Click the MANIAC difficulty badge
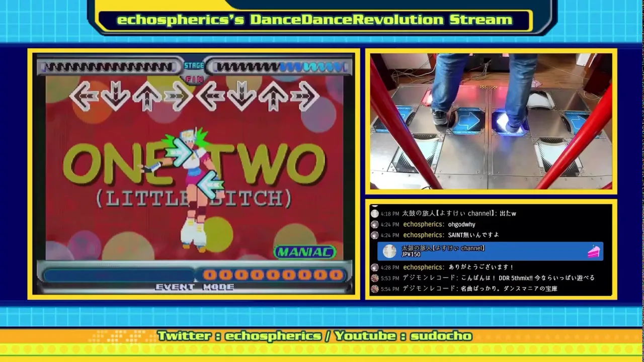The image size is (644, 362). pyautogui.click(x=305, y=252)
